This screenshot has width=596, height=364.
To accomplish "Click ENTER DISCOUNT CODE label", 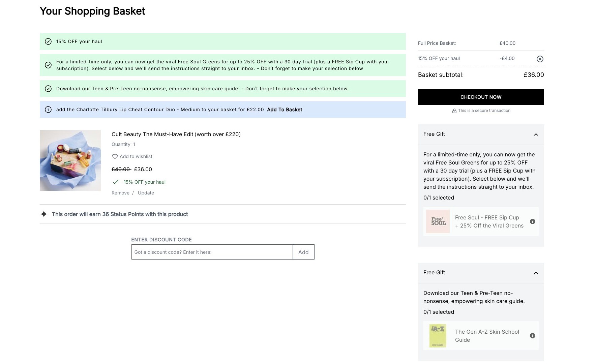I will click(x=161, y=240).
